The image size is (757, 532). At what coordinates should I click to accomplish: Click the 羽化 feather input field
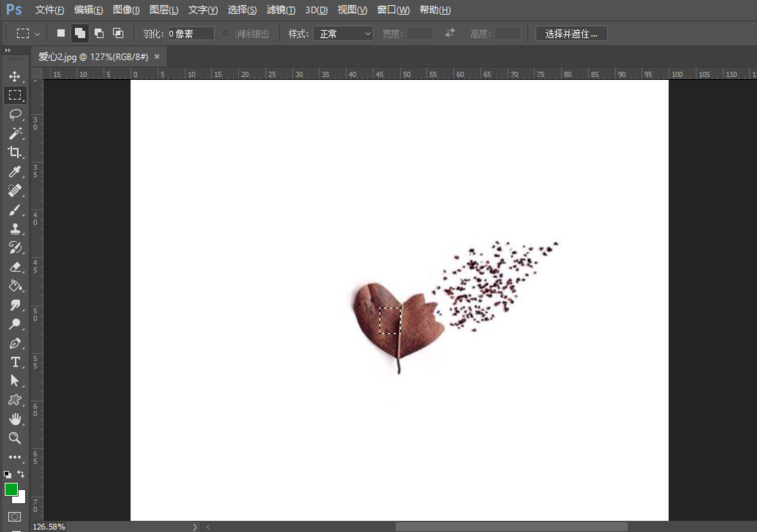tap(189, 33)
